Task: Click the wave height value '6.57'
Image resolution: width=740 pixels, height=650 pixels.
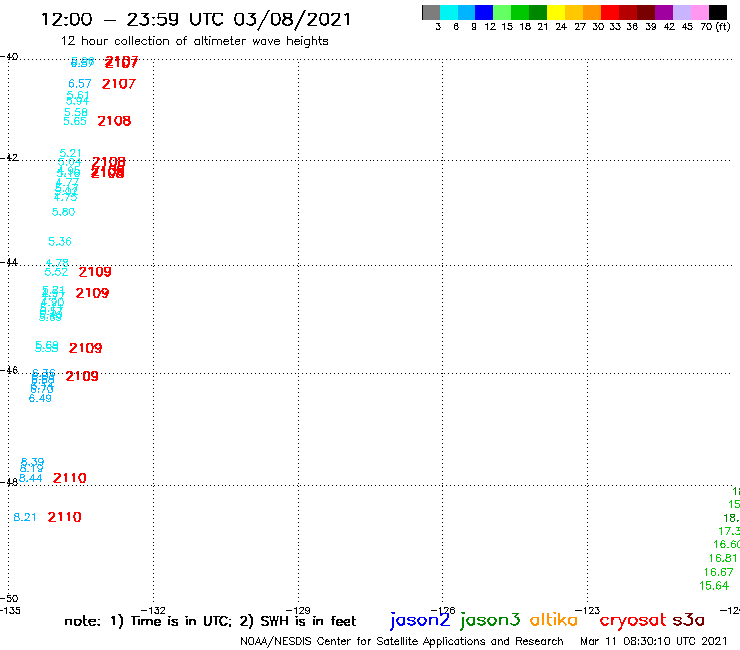Action: [x=79, y=84]
